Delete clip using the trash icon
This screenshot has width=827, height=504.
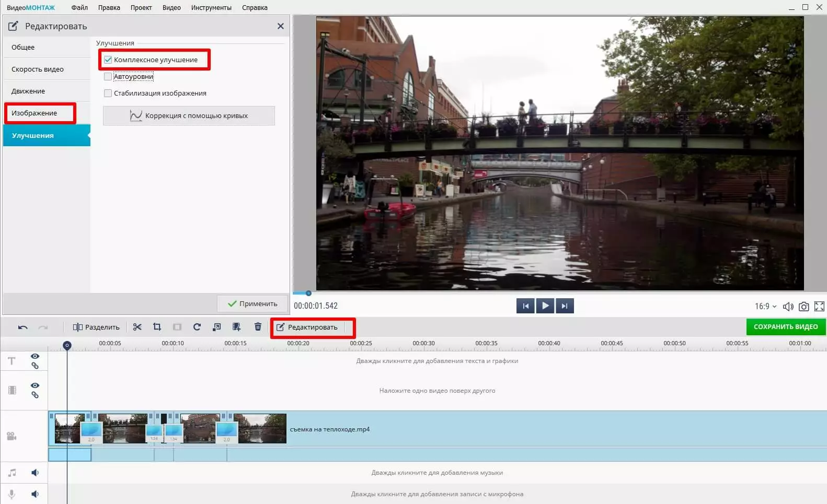point(258,327)
